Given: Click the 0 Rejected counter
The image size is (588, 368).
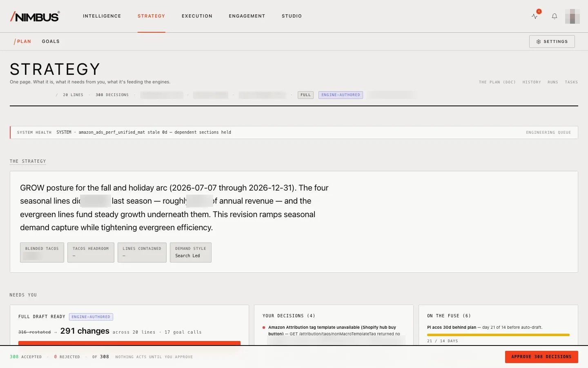Looking at the screenshot, I should [67, 357].
